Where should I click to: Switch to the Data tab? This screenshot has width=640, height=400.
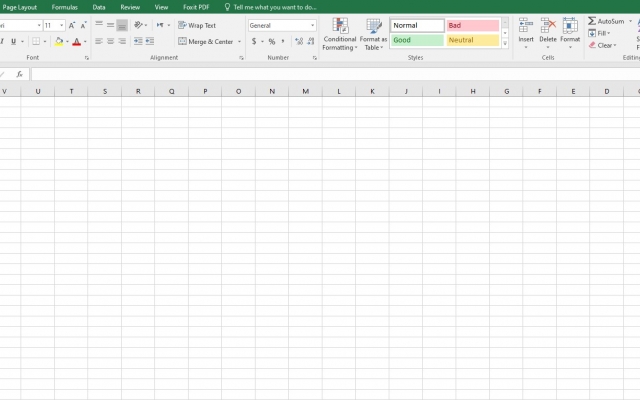click(99, 7)
